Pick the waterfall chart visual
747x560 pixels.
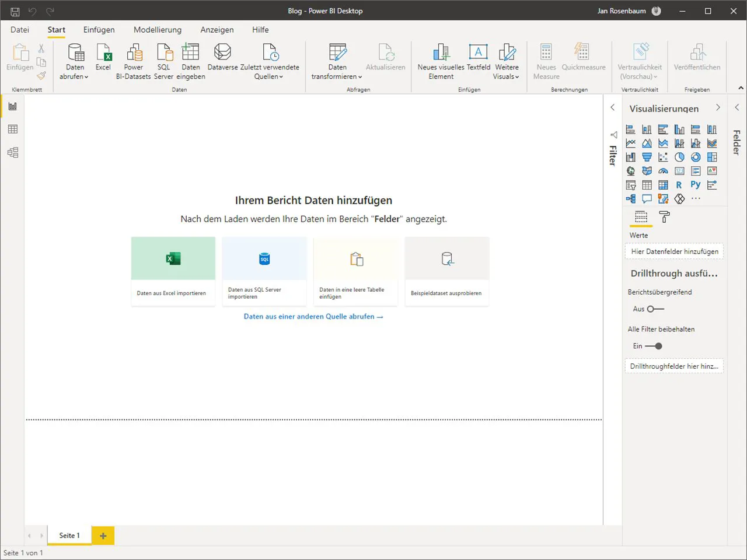(631, 157)
